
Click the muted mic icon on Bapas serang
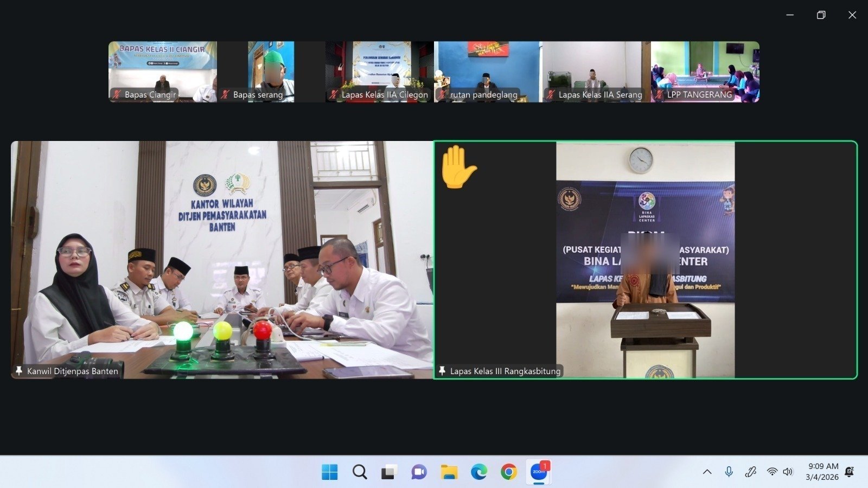(x=225, y=95)
